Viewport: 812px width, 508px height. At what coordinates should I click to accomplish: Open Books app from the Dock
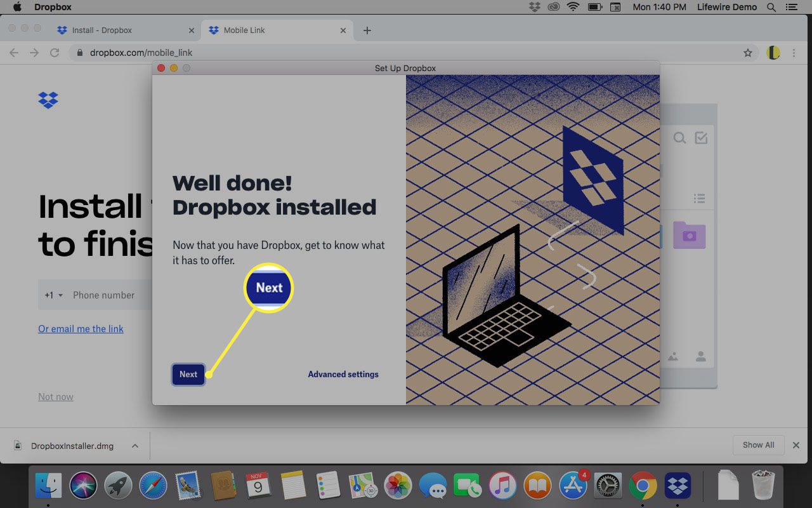coord(538,486)
